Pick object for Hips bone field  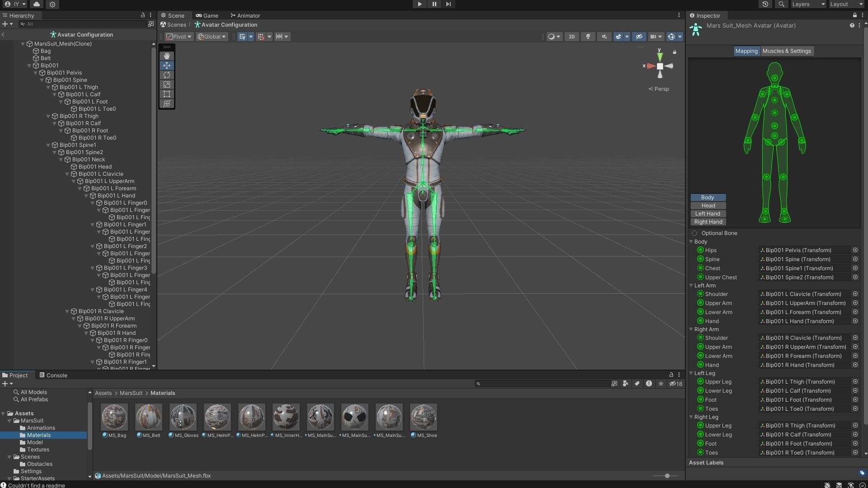[x=855, y=250]
